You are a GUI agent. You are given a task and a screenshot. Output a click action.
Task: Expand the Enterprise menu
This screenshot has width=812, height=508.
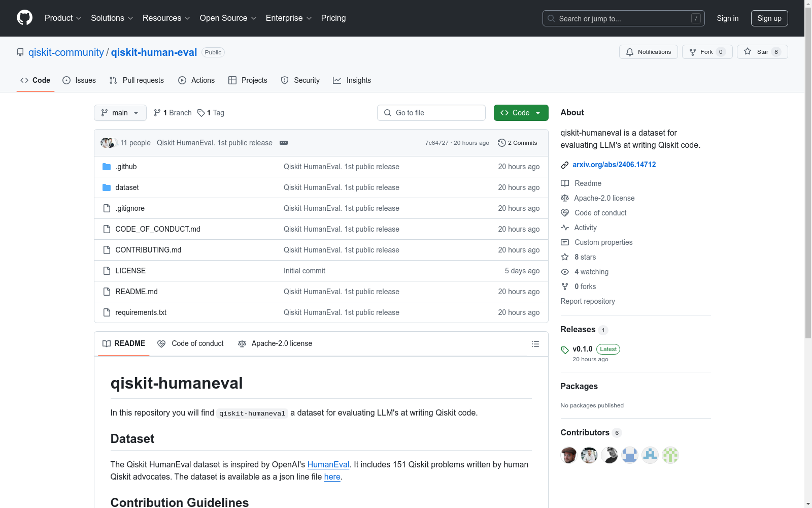coord(289,18)
